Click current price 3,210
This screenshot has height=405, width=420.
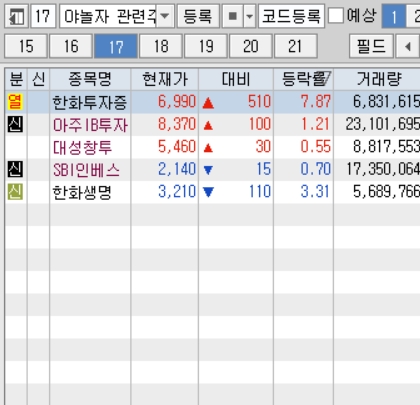[177, 192]
